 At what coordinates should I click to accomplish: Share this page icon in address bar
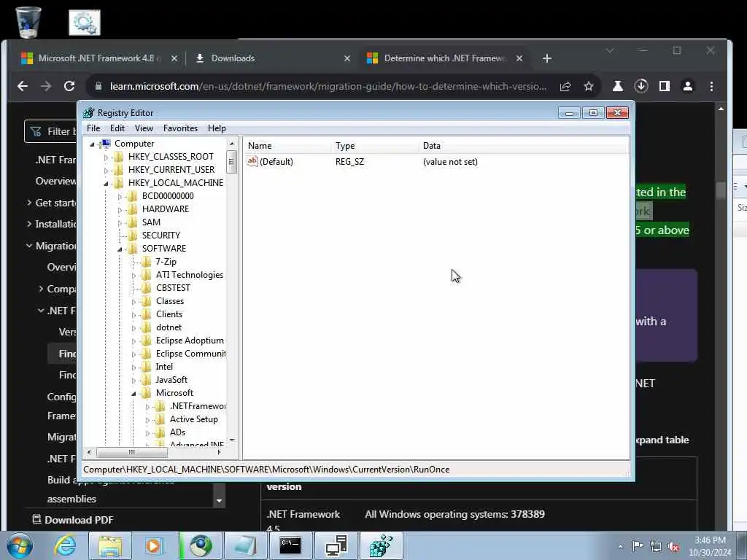565,86
